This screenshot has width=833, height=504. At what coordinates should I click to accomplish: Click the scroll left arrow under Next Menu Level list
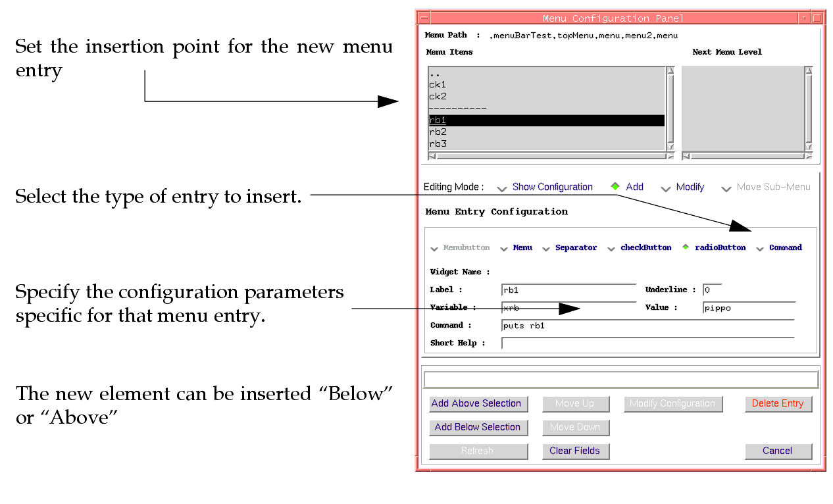click(x=686, y=157)
